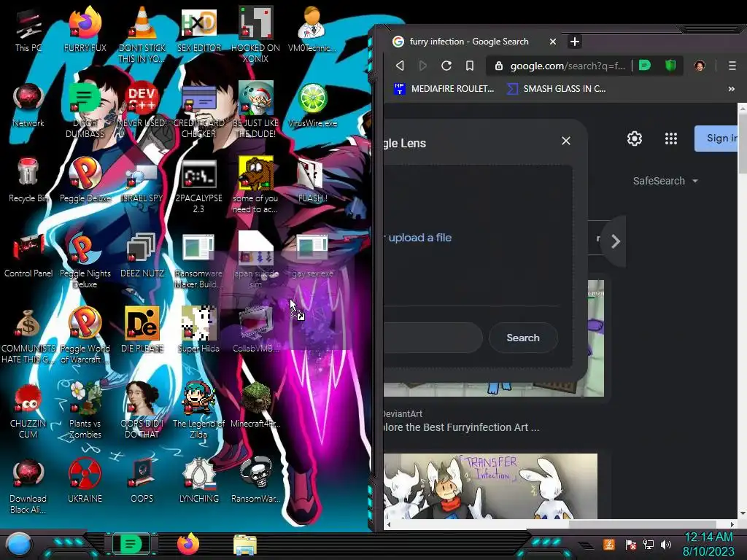This screenshot has width=747, height=560.
Task: Bookmark this page using bookmark icon
Action: tap(470, 66)
